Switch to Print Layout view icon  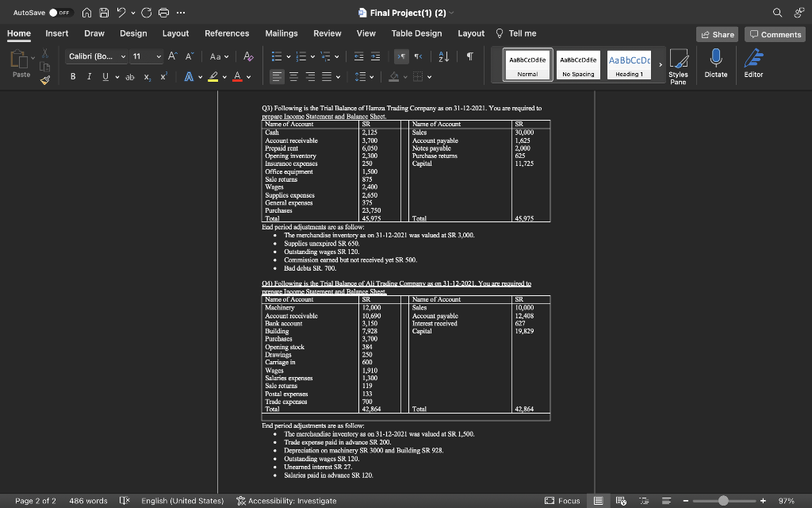[598, 501]
